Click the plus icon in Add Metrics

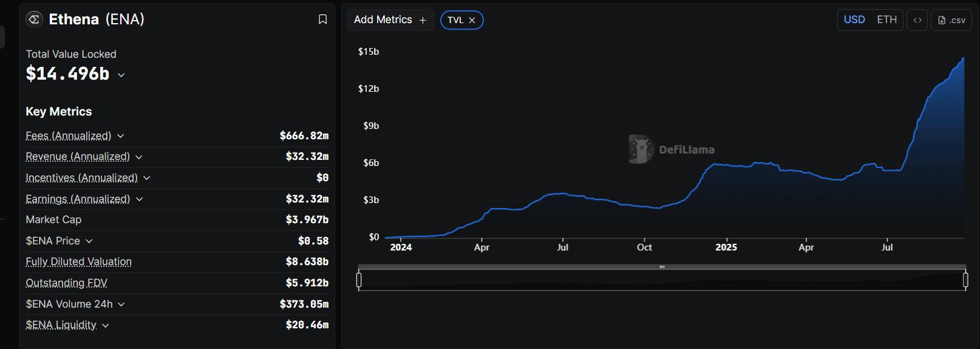(x=423, y=20)
